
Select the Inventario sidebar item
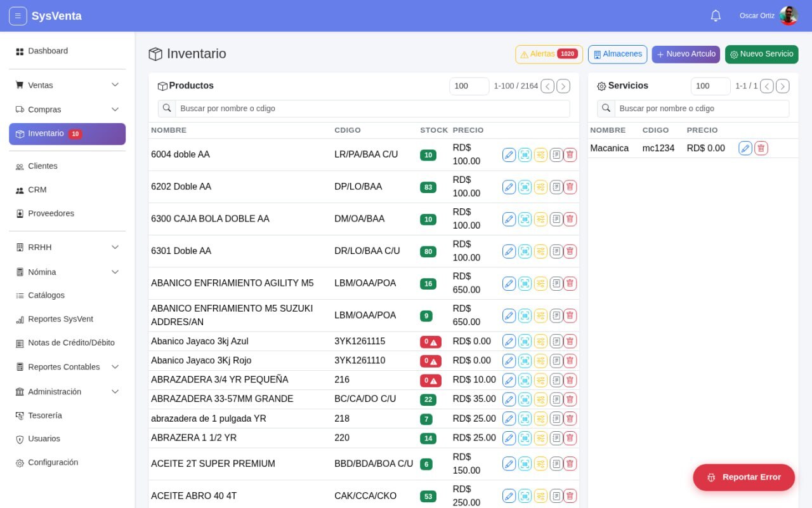point(67,134)
